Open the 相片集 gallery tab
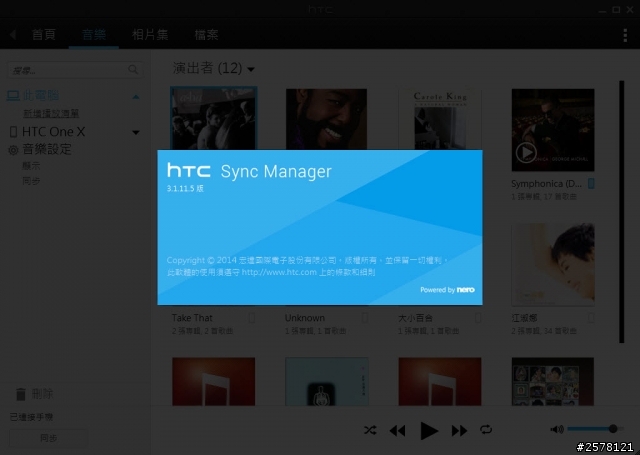 150,35
